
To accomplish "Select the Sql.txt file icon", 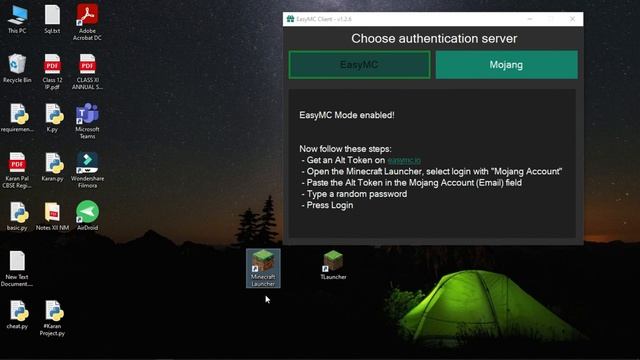I will pyautogui.click(x=52, y=19).
